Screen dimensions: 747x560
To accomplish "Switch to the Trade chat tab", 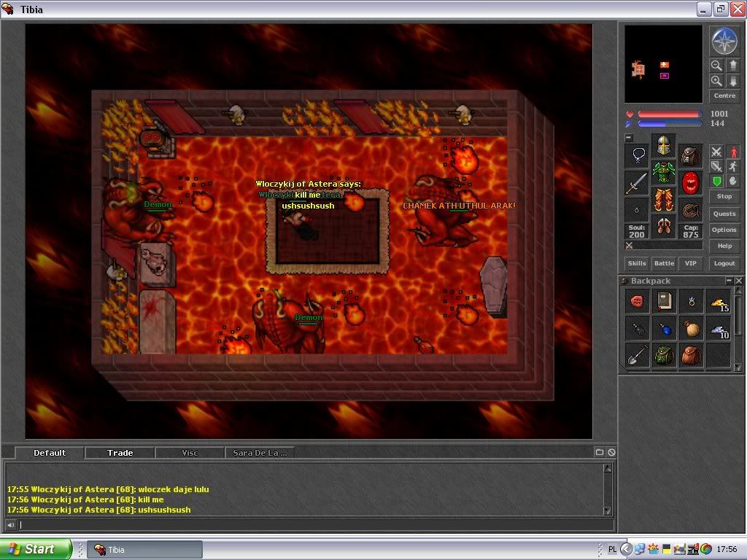I will [120, 453].
